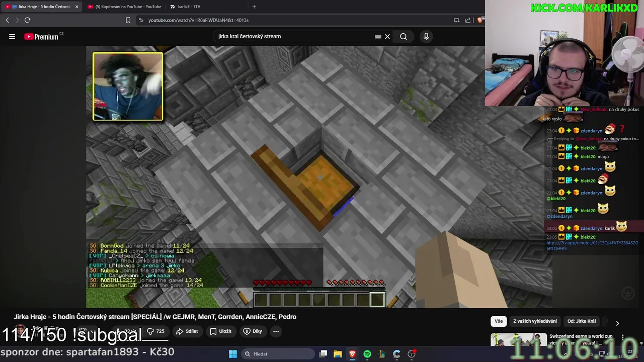Open Switzerland video thumbnail
The image size is (644, 362).
[x=518, y=340]
